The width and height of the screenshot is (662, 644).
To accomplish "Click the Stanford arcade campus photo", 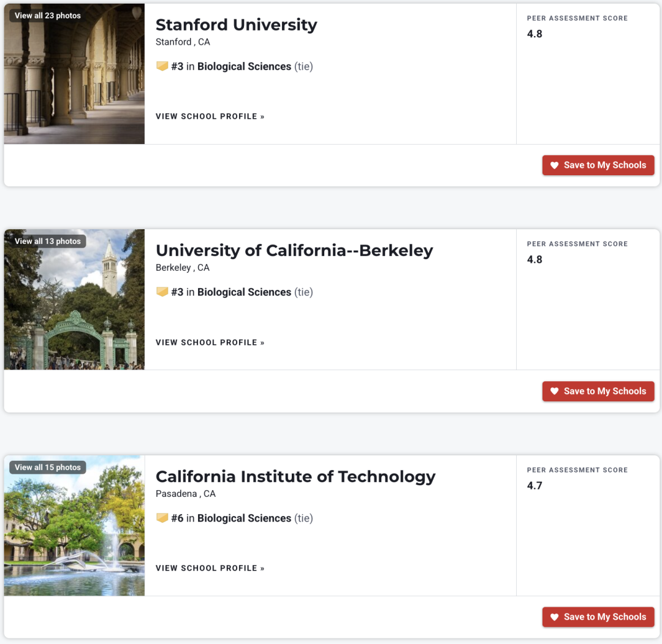I will (74, 74).
